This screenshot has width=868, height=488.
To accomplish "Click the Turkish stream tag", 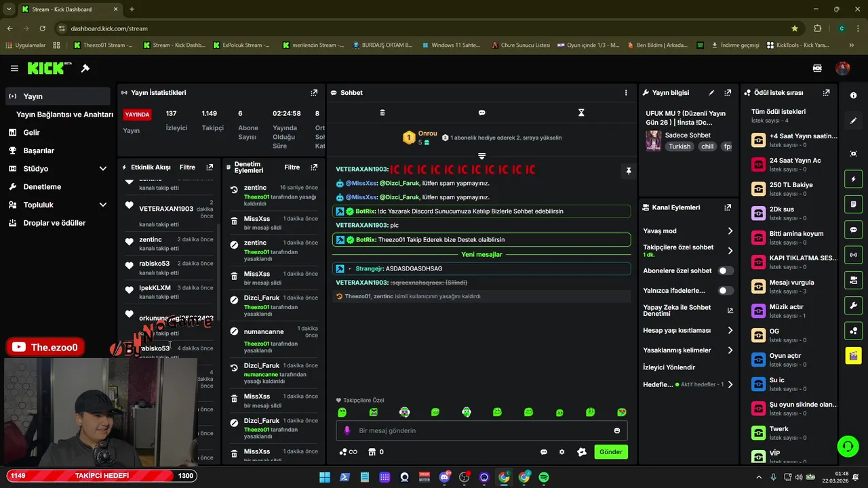I will coord(679,146).
